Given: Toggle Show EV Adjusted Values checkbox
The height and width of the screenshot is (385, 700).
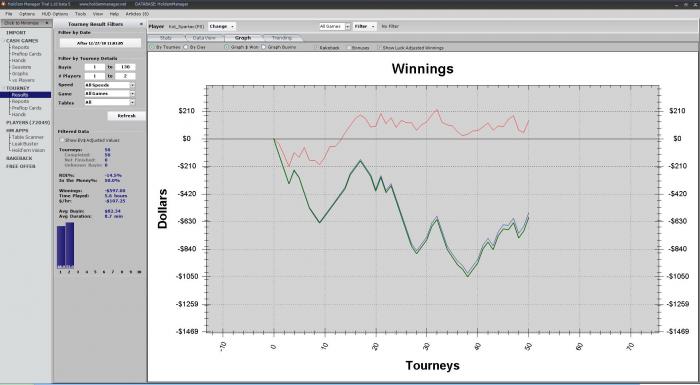Looking at the screenshot, I should pos(62,140).
